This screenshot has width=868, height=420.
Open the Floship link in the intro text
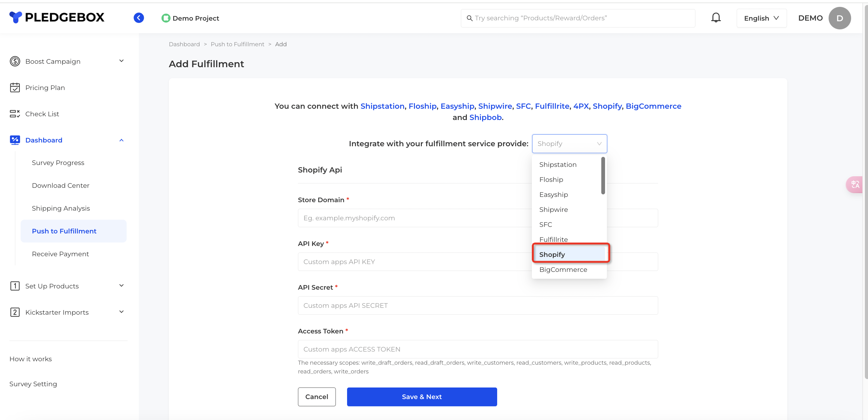(x=422, y=106)
